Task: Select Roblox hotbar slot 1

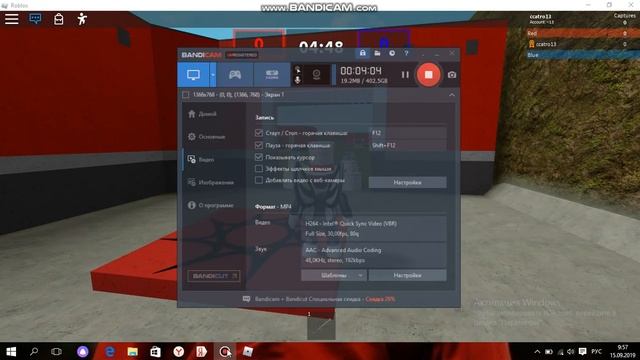Action: 321,328
